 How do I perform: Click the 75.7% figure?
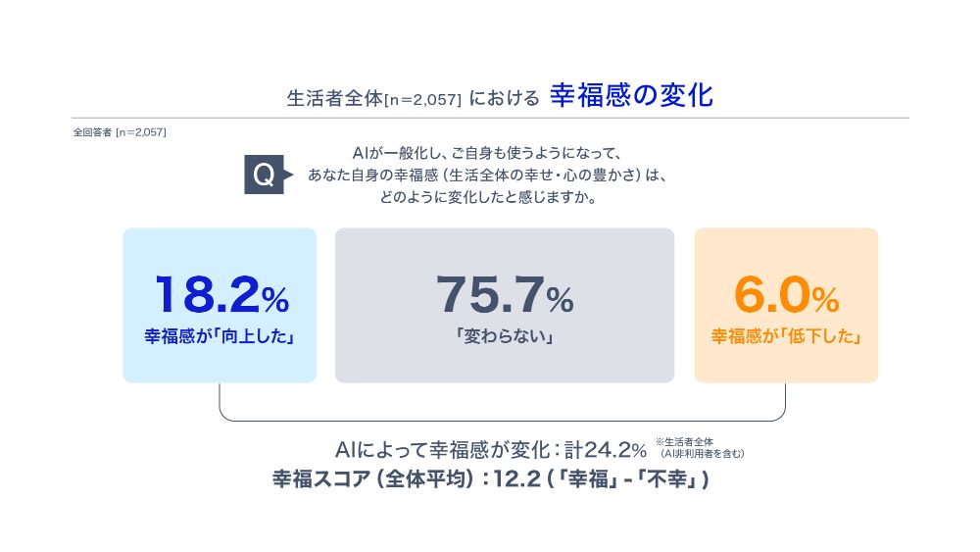click(x=505, y=294)
